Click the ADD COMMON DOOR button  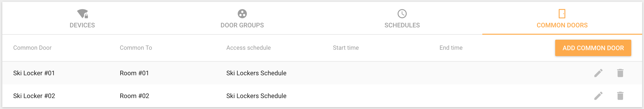click(593, 48)
